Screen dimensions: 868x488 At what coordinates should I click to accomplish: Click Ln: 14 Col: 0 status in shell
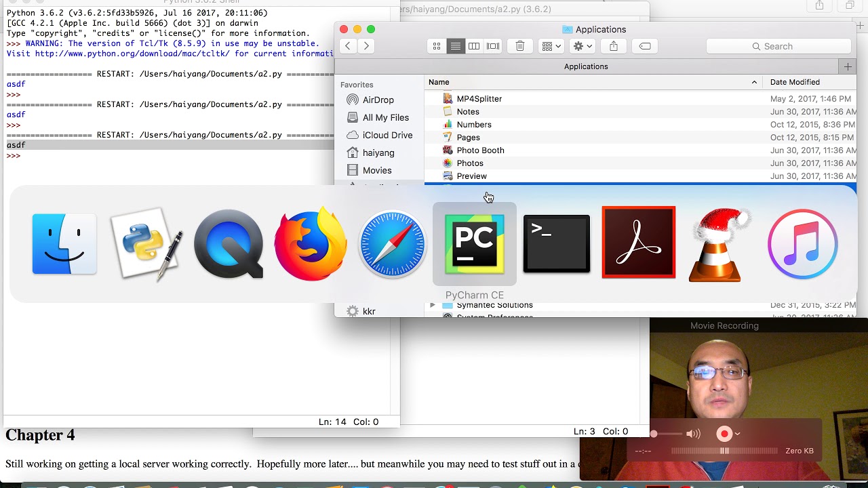(x=349, y=422)
